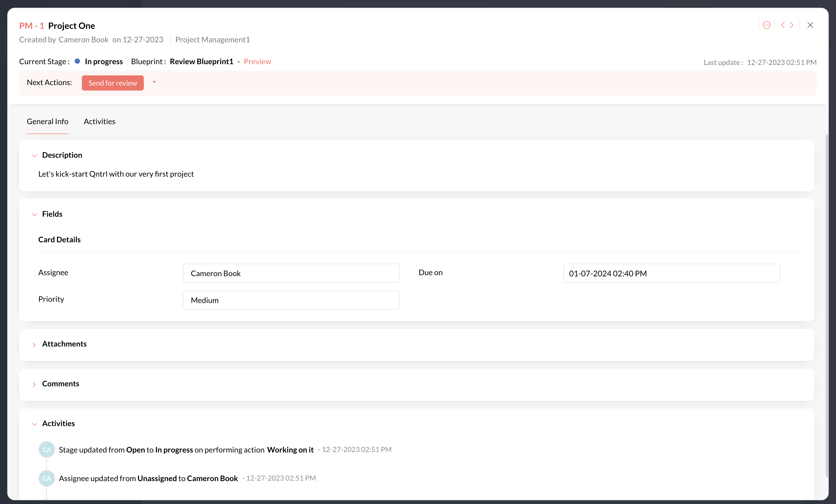This screenshot has height=504, width=836.
Task: Collapse the Description section
Action: [x=34, y=156]
